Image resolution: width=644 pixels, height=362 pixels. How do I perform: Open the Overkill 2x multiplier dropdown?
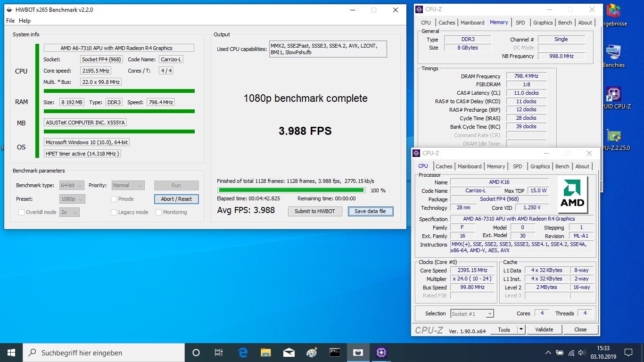coord(69,212)
